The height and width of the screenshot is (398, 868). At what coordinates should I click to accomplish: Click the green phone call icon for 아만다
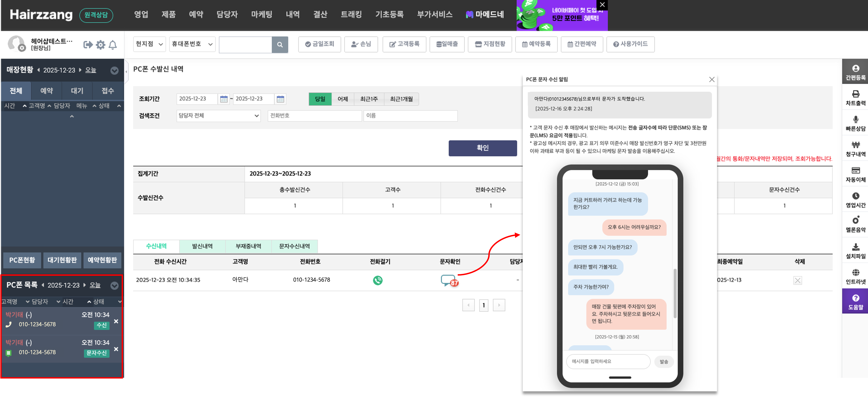pos(378,280)
